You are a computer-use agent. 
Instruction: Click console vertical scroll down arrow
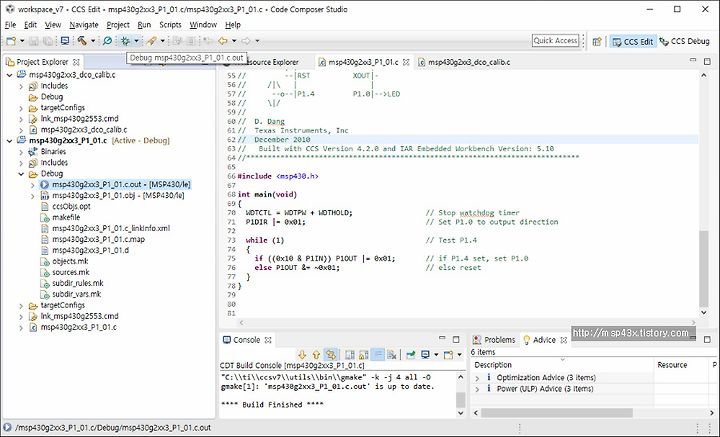tap(461, 413)
